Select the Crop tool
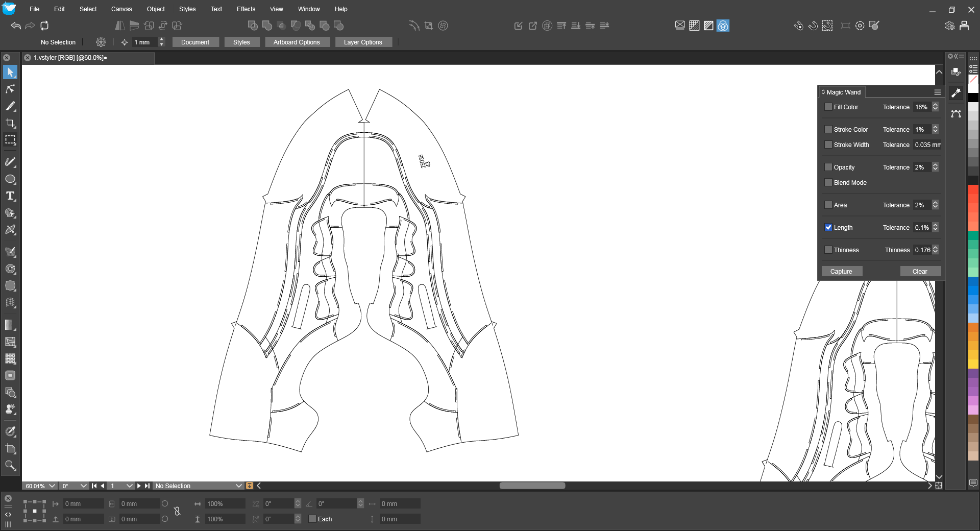Viewport: 980px width, 531px height. coord(10,123)
